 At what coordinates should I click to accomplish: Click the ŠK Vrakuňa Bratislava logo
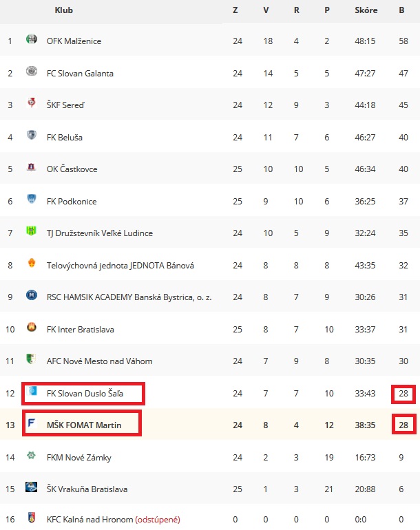[x=32, y=487]
